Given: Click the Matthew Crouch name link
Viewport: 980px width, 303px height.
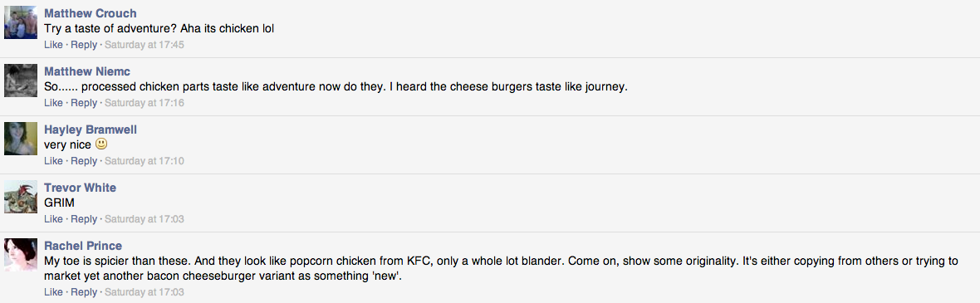Looking at the screenshot, I should tap(91, 13).
